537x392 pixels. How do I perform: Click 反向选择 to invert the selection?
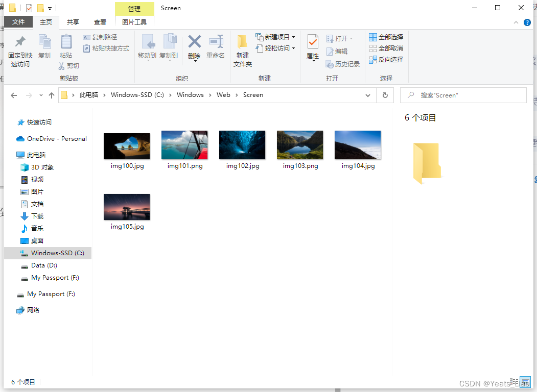(386, 59)
